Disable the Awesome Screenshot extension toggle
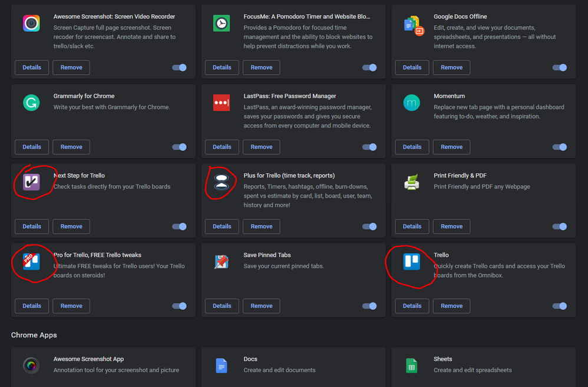The height and width of the screenshot is (387, 588). click(179, 68)
